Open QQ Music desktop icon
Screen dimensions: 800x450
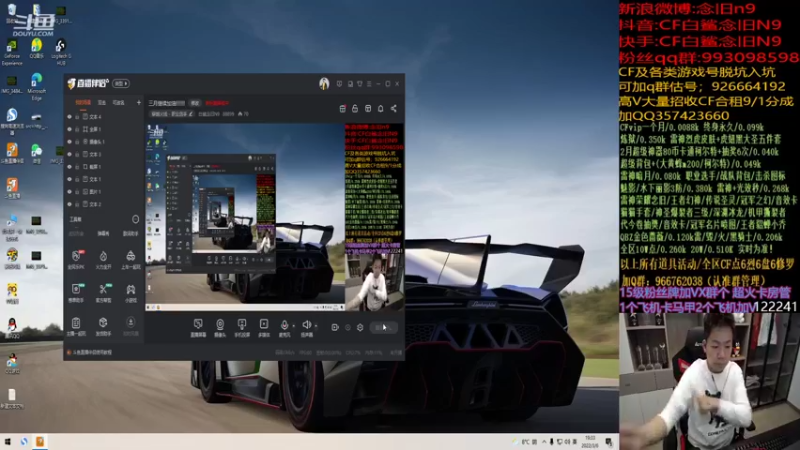click(36, 49)
